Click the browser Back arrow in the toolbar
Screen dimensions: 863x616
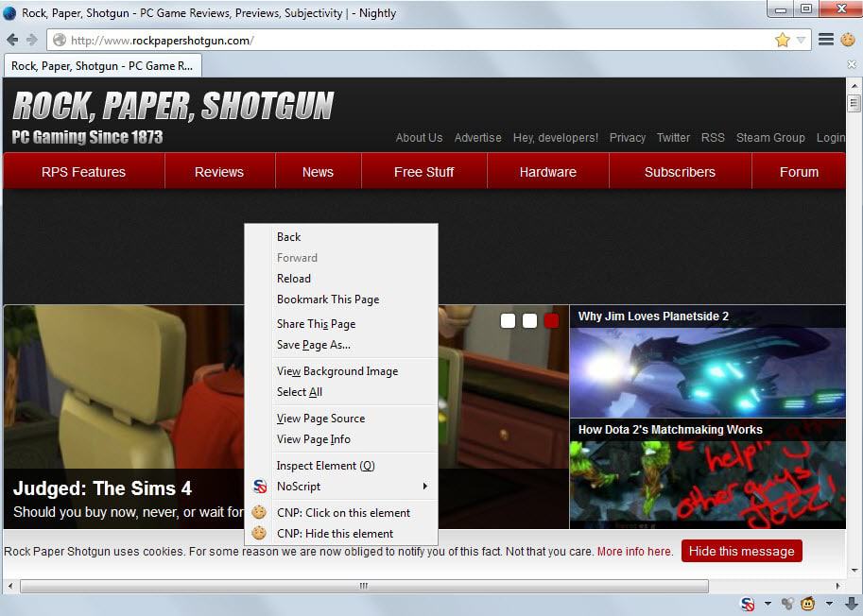[12, 40]
